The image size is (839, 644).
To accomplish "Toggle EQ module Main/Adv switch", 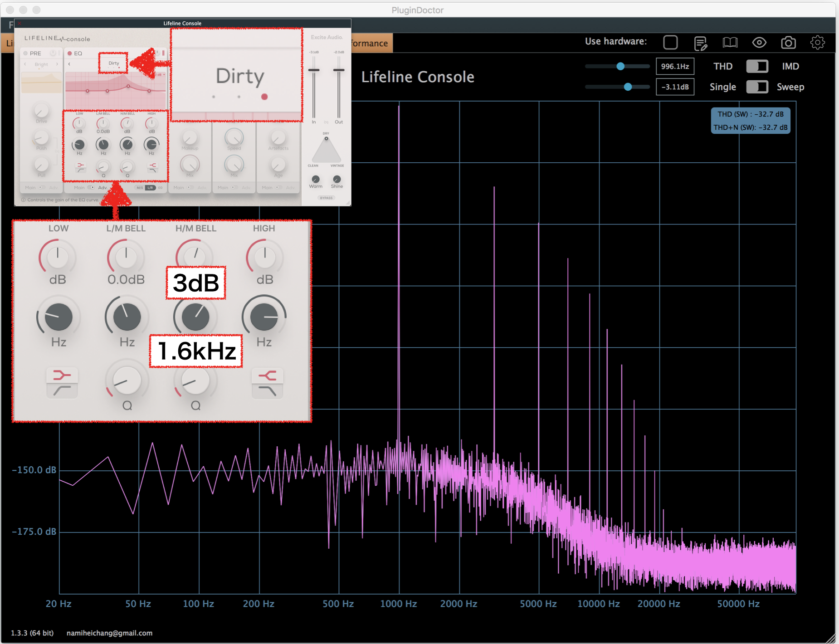I will pos(91,187).
